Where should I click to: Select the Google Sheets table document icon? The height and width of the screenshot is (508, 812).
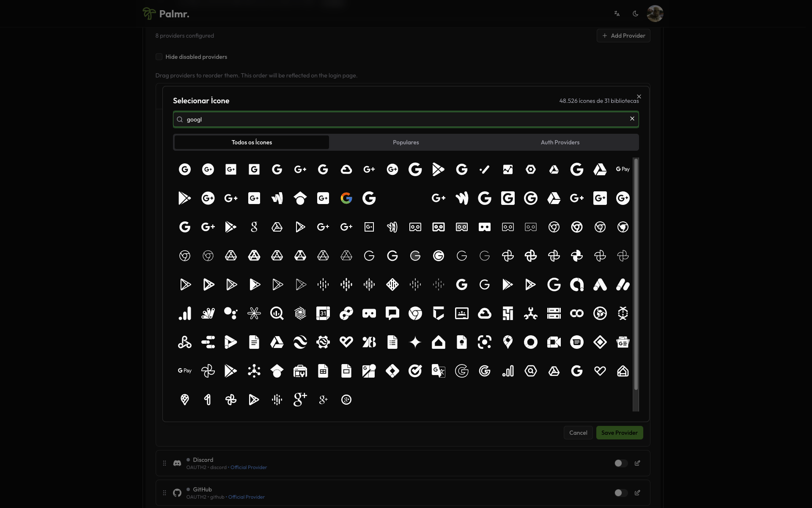coord(323,371)
